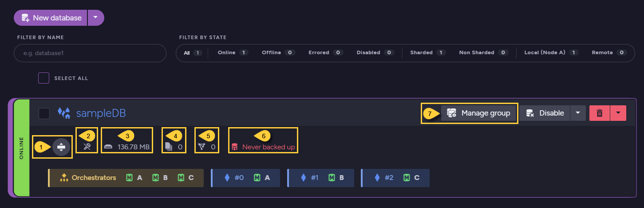Click node B in shard #1

(x=337, y=178)
